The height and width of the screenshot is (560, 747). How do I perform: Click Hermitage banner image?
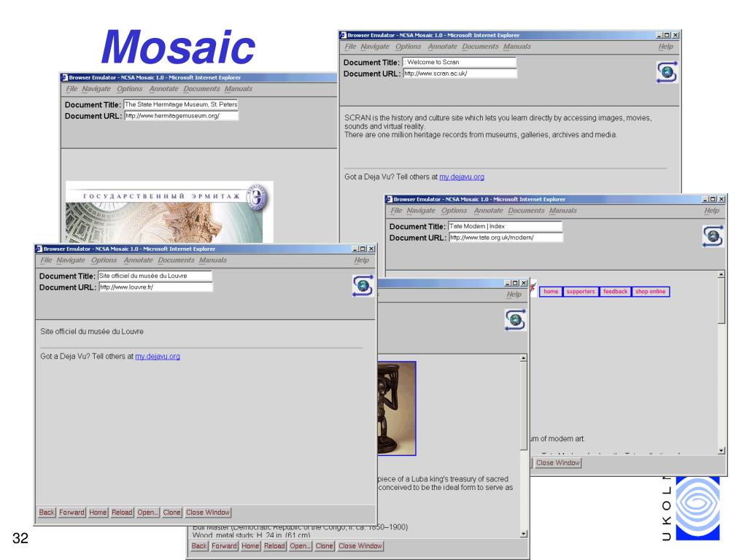point(169,212)
